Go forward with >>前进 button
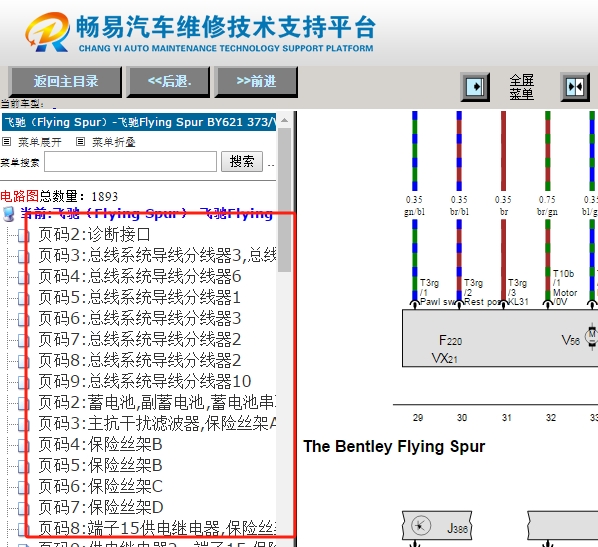 tap(256, 82)
